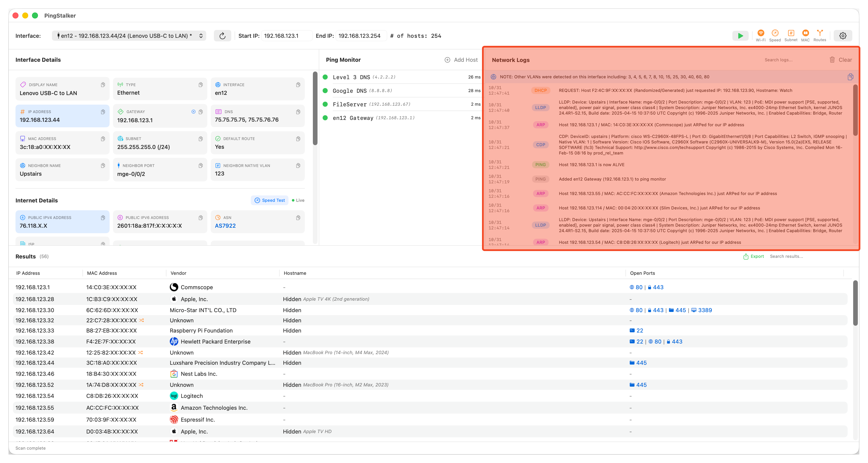Sort results by Vendor column header
The image size is (868, 463).
pos(179,273)
